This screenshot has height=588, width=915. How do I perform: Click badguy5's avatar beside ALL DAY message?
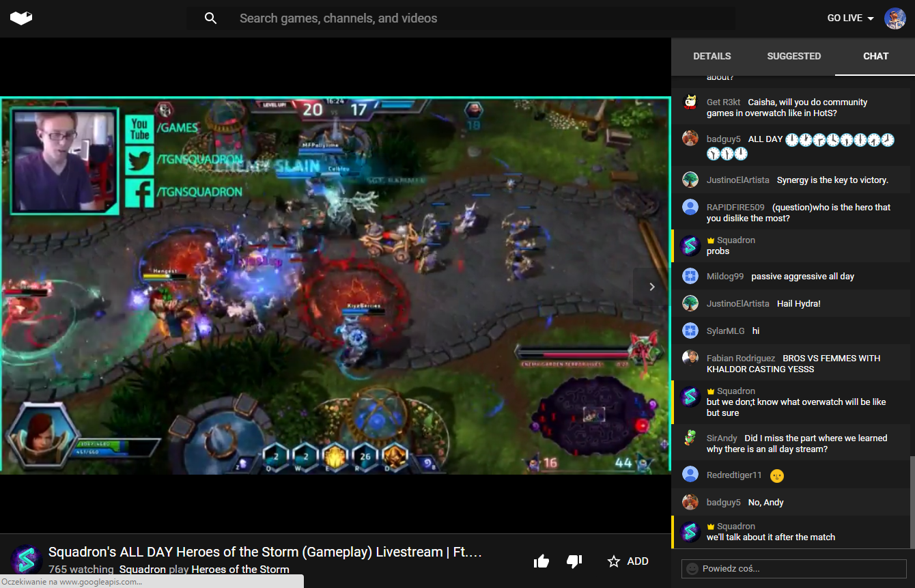690,139
